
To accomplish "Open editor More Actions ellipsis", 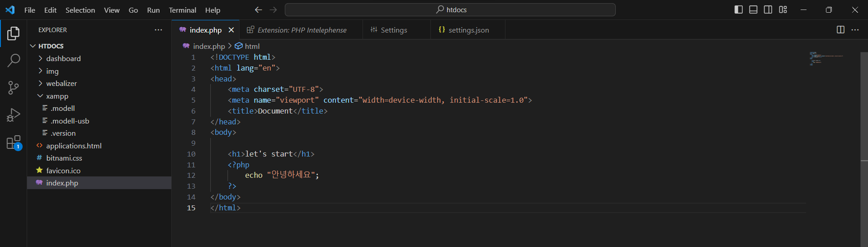I will click(855, 30).
